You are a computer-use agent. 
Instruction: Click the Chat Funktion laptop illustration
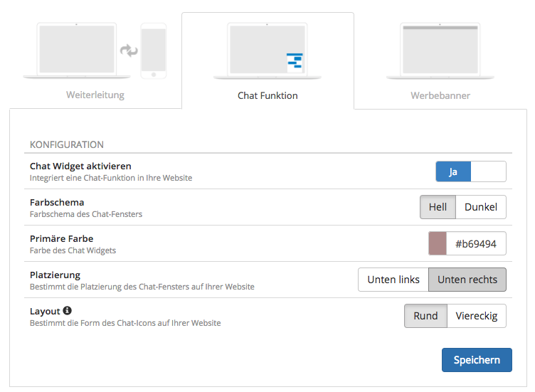(x=267, y=51)
